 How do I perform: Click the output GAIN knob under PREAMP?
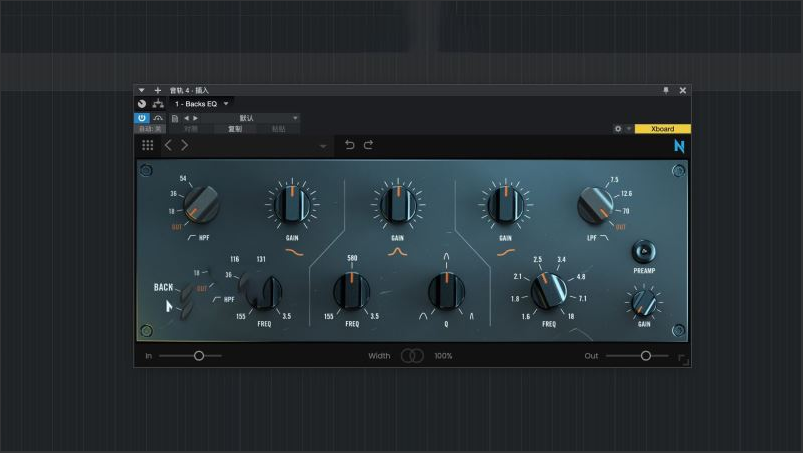click(x=644, y=303)
